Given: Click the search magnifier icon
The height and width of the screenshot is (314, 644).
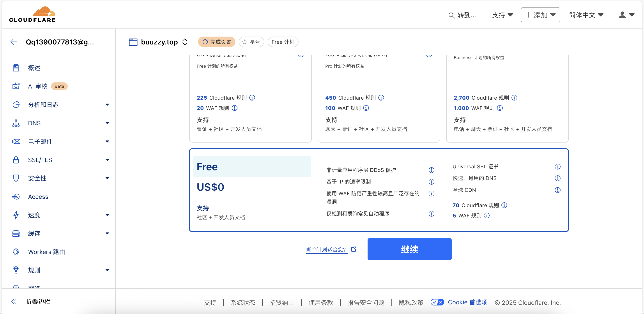Looking at the screenshot, I should point(451,16).
